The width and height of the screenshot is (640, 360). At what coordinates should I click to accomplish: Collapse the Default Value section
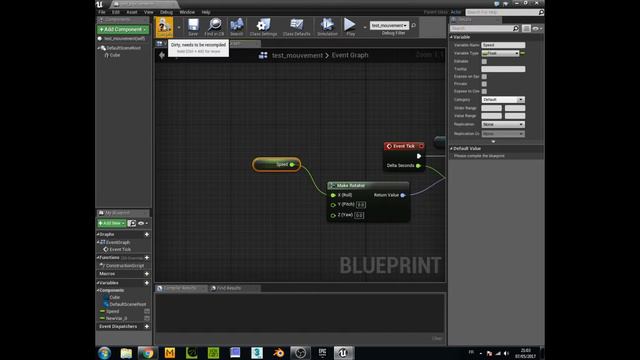pyautogui.click(x=451, y=149)
